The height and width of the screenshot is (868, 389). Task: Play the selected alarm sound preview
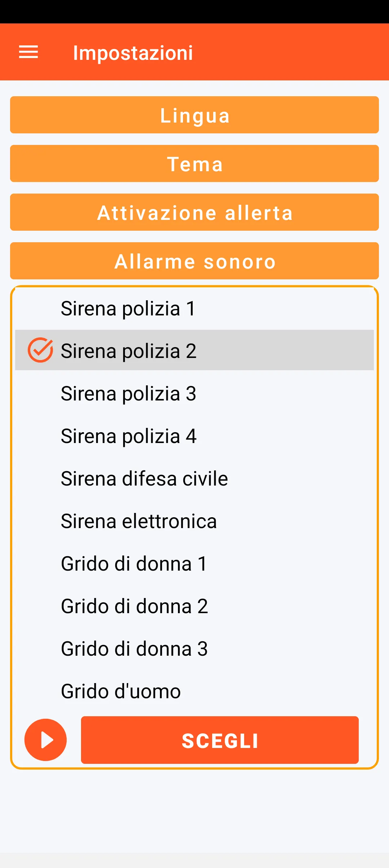coord(45,740)
